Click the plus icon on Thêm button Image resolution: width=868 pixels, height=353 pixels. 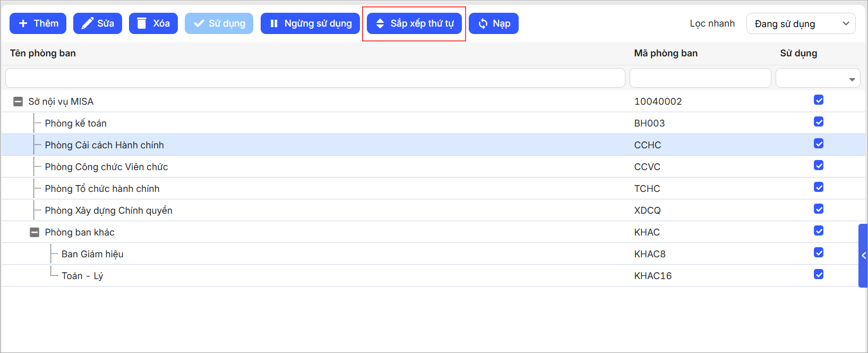(23, 23)
